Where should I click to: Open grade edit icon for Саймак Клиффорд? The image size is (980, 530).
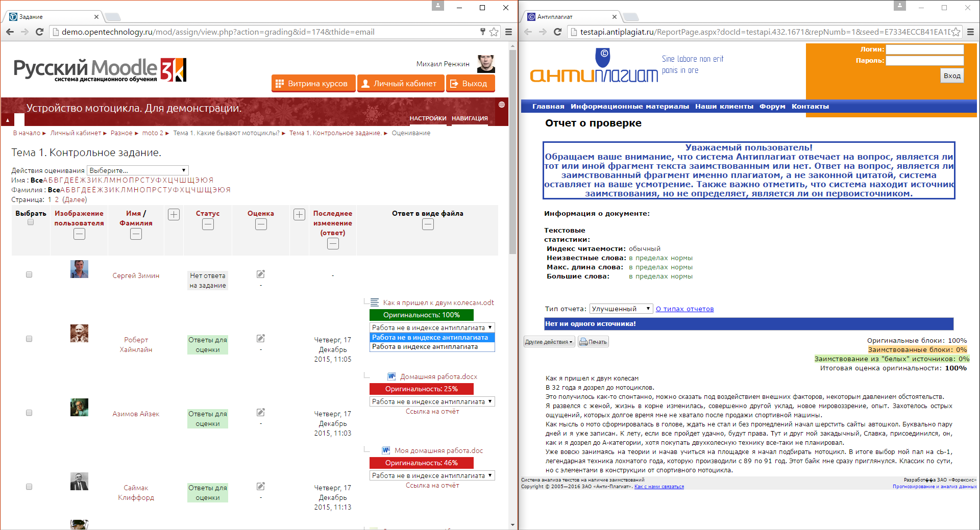[x=261, y=486]
